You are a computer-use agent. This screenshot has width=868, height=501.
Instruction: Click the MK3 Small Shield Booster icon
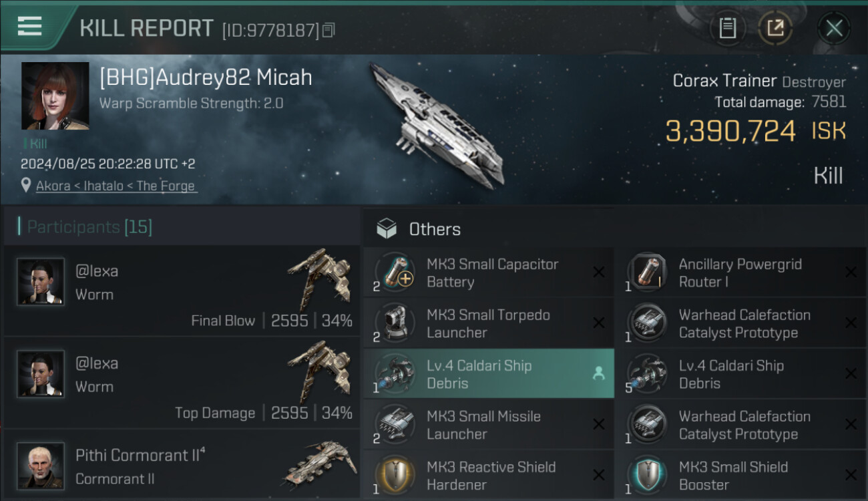[646, 476]
